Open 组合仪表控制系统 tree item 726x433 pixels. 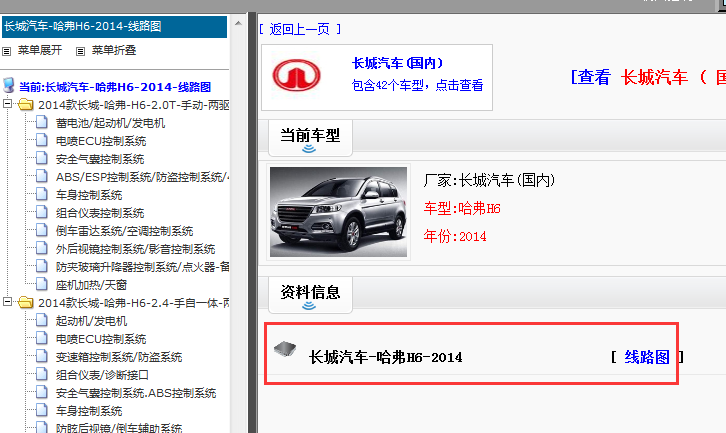point(100,213)
